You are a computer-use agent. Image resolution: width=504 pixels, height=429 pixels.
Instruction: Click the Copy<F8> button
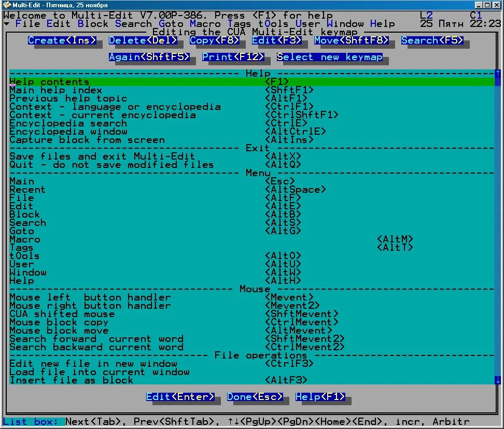click(215, 40)
